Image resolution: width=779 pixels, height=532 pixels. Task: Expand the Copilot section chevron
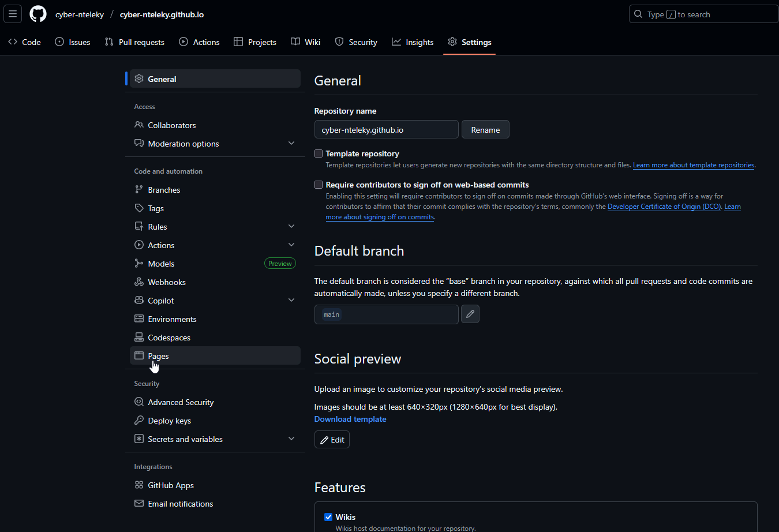click(291, 300)
